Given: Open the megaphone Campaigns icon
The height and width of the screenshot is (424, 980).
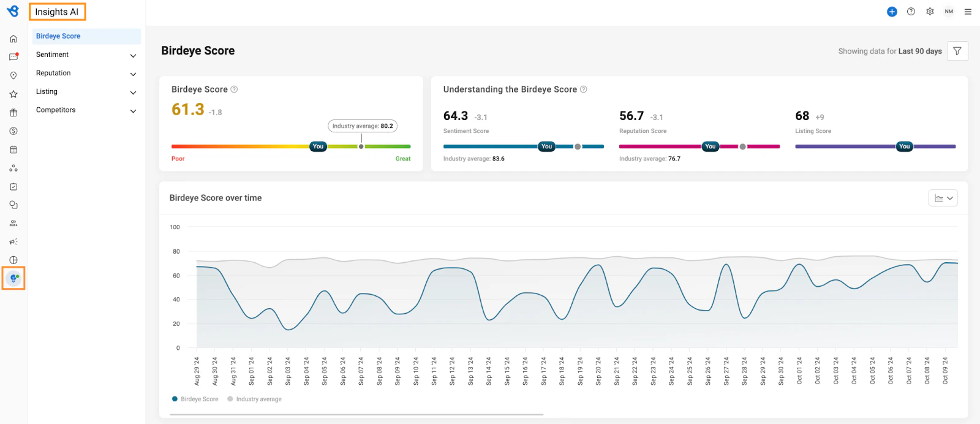Looking at the screenshot, I should click(13, 241).
